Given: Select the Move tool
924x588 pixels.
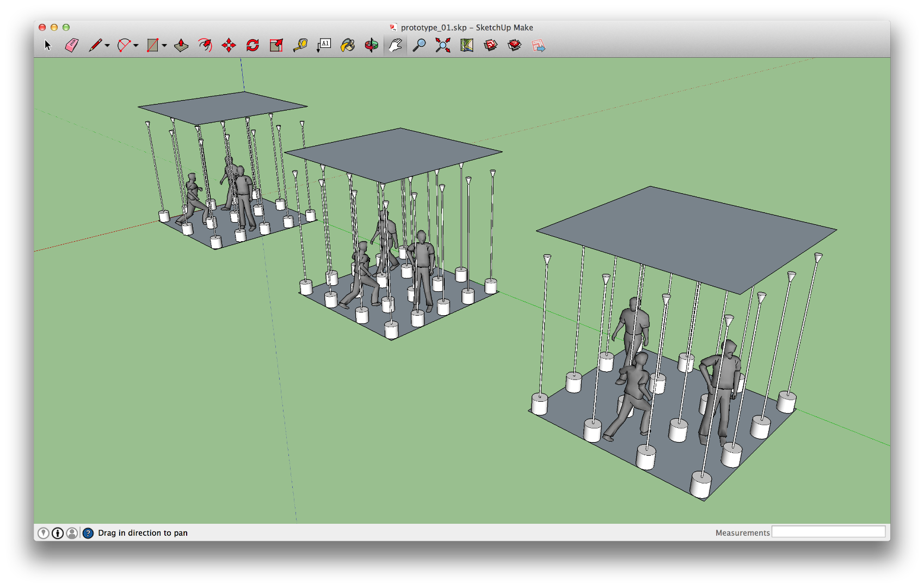Looking at the screenshot, I should [229, 45].
